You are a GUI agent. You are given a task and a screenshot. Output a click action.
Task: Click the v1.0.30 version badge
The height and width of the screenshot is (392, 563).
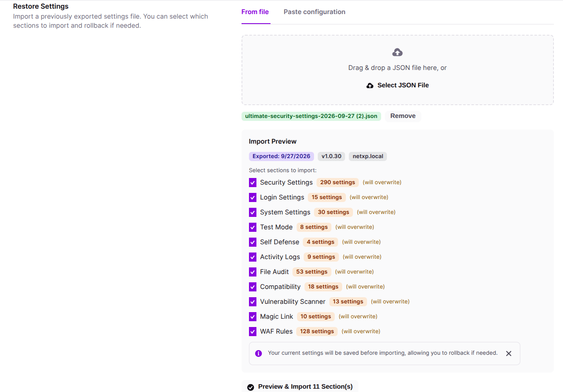(331, 156)
